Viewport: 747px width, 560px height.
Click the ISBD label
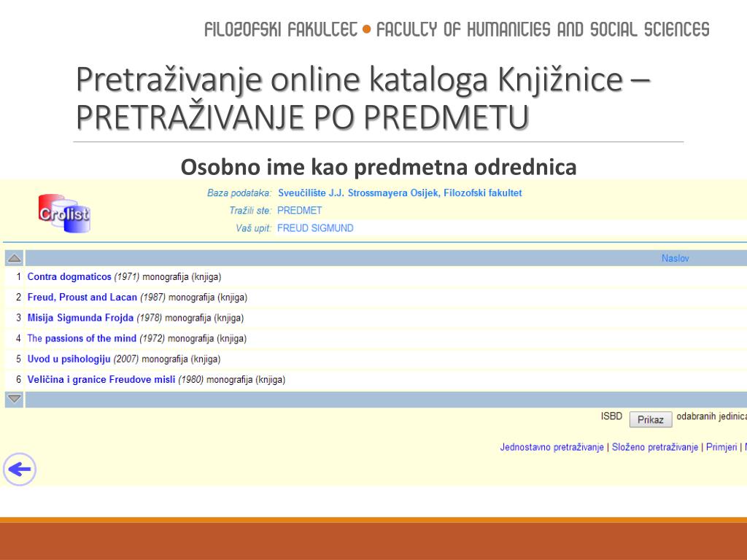coord(611,416)
